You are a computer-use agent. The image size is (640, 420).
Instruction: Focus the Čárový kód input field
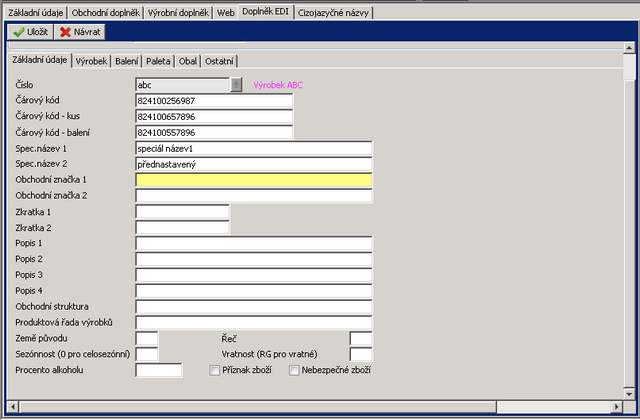[x=213, y=101]
